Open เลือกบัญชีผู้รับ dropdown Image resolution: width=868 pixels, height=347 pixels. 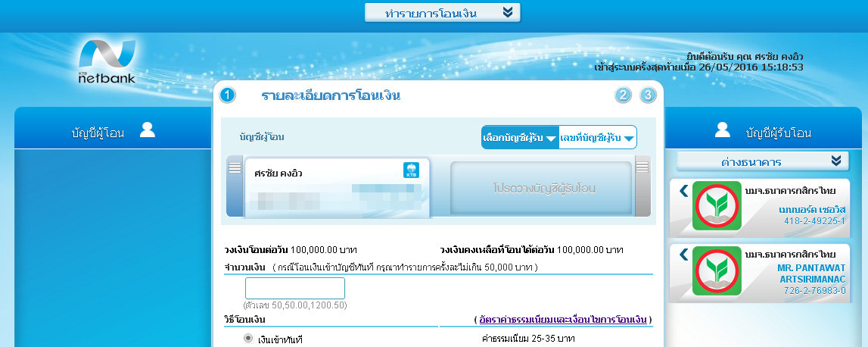(x=520, y=137)
